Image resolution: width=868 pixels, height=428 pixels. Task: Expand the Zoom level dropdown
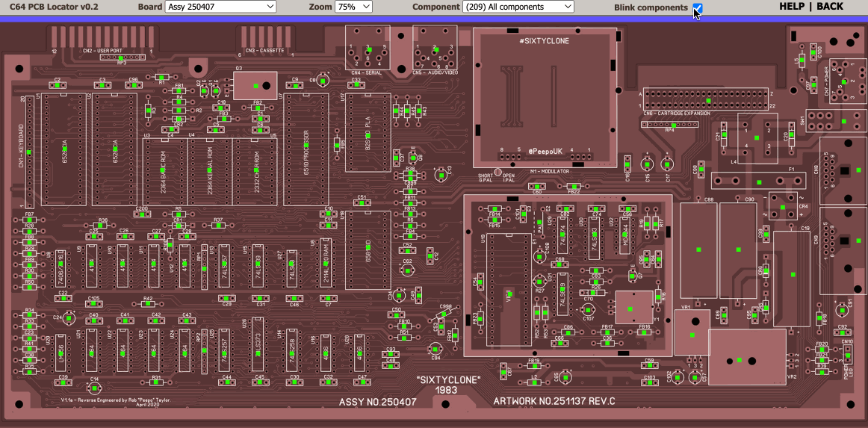(353, 7)
